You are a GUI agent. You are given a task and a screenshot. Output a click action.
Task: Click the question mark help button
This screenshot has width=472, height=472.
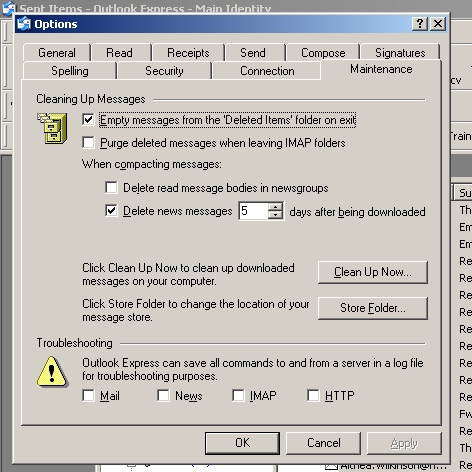click(420, 24)
